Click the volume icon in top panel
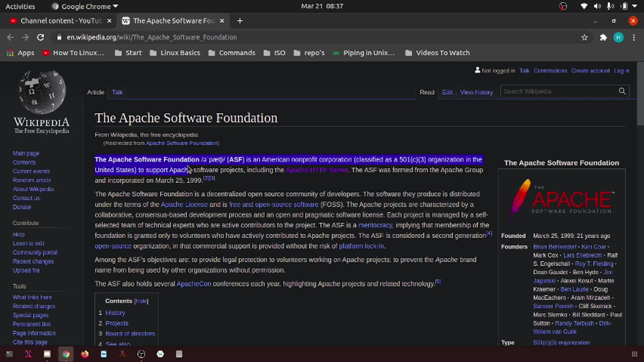The height and width of the screenshot is (362, 644). click(597, 6)
